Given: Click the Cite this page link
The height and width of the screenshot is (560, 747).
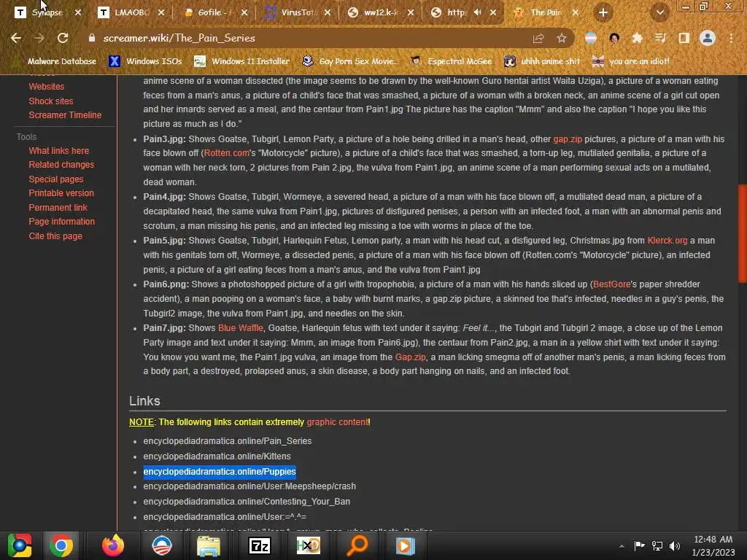Looking at the screenshot, I should [55, 236].
